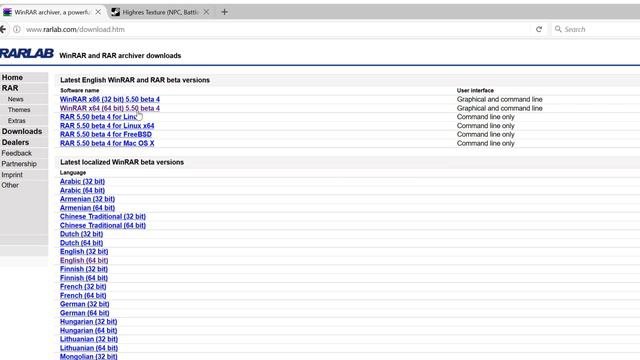Click Arabic (64 bit) link

pos(82,190)
